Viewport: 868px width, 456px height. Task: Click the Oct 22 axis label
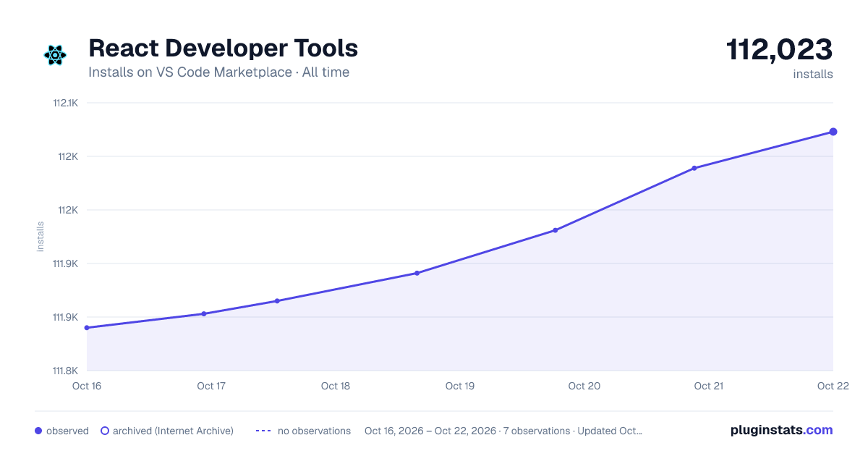[x=832, y=386]
